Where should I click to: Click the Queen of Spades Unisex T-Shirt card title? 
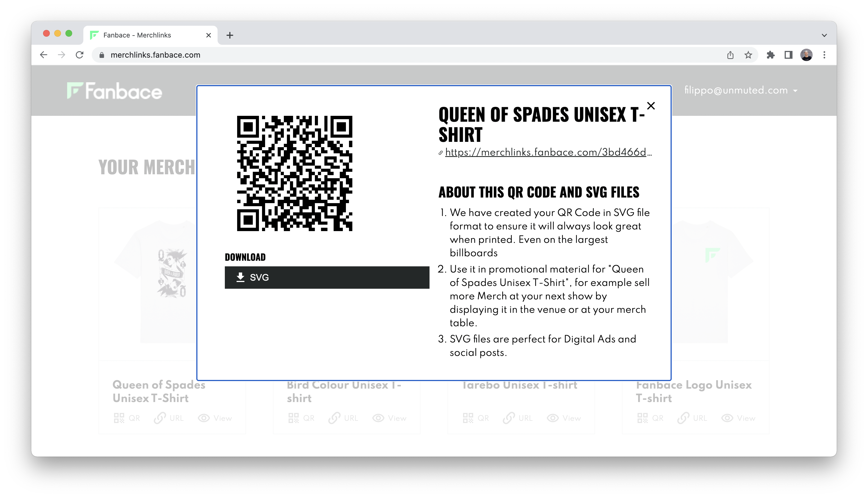tap(159, 391)
